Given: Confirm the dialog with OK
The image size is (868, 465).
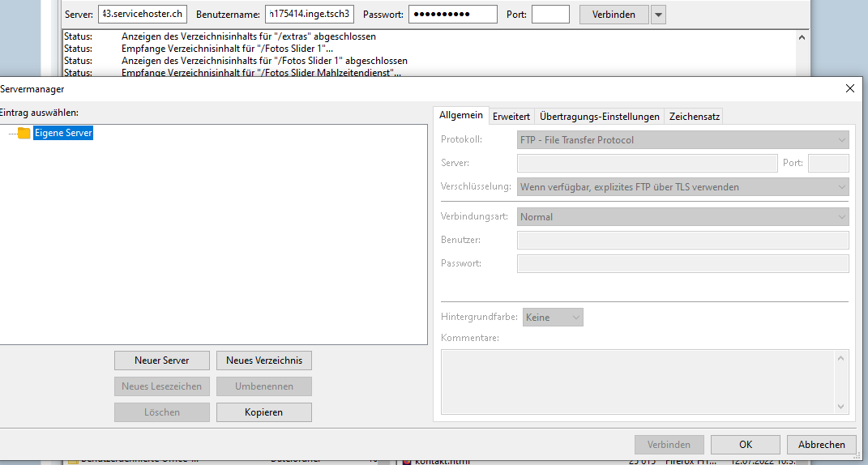Looking at the screenshot, I should pyautogui.click(x=746, y=444).
